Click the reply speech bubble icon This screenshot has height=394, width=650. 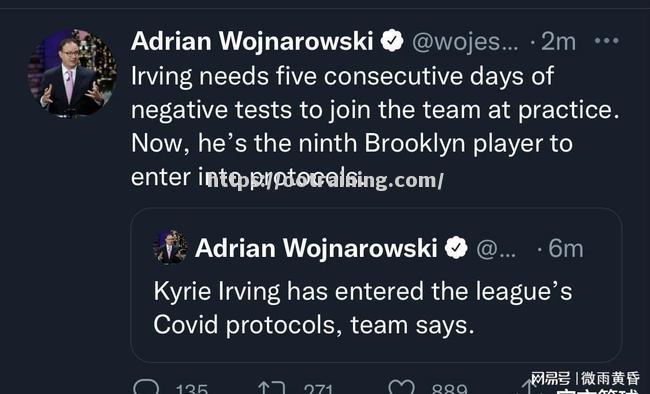pyautogui.click(x=146, y=388)
